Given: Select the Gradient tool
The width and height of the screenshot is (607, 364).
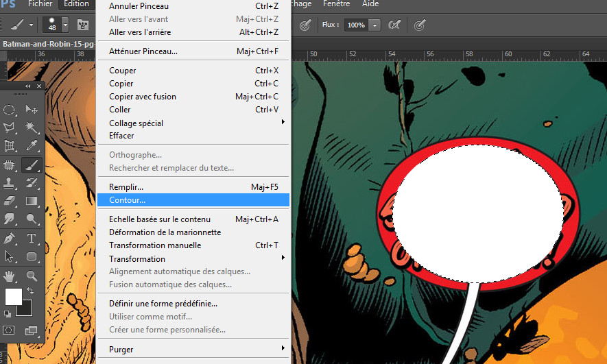Looking at the screenshot, I should coord(32,201).
